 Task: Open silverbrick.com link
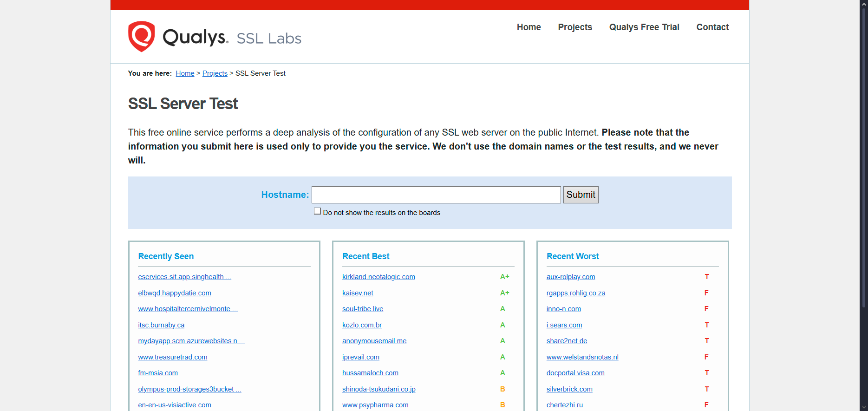569,389
